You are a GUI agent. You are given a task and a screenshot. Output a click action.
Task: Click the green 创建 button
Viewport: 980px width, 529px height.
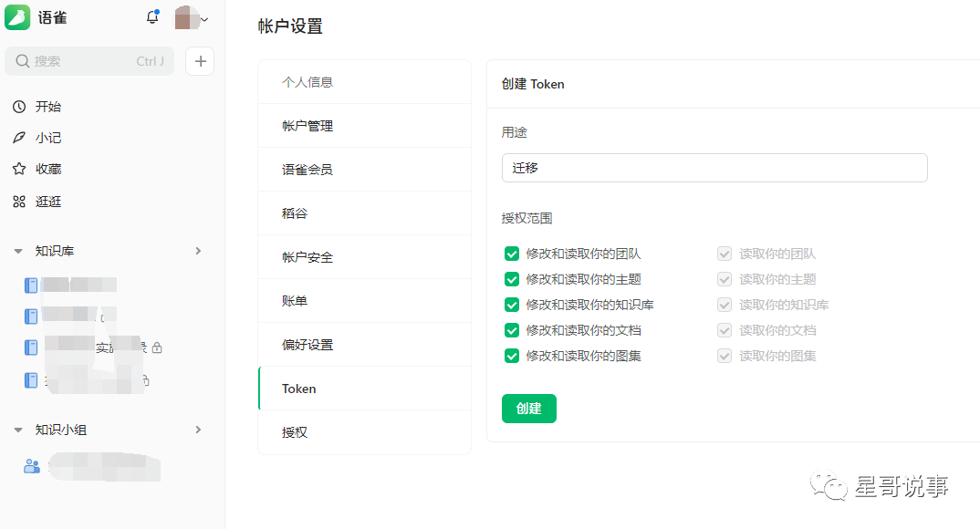(x=529, y=409)
